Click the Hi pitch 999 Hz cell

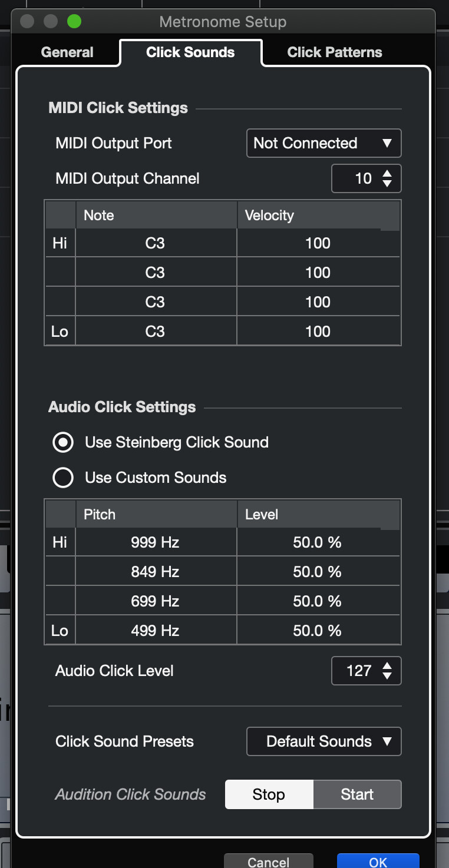point(156,542)
